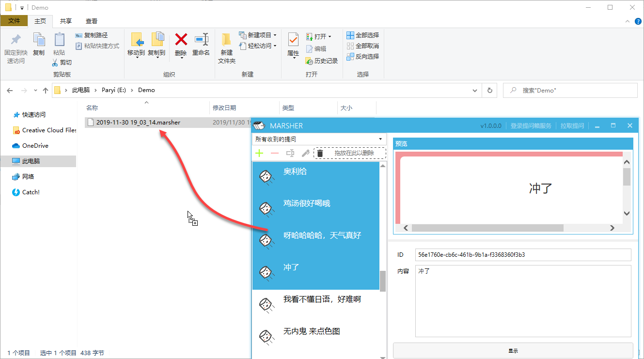
Task: Click New Folder (新建文件夹) icon
Action: click(226, 40)
